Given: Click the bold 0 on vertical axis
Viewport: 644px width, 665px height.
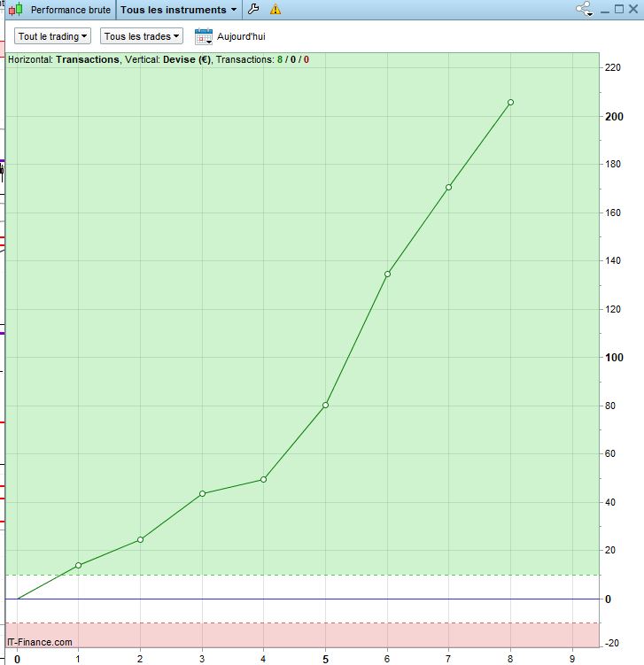Looking at the screenshot, I should [x=608, y=599].
